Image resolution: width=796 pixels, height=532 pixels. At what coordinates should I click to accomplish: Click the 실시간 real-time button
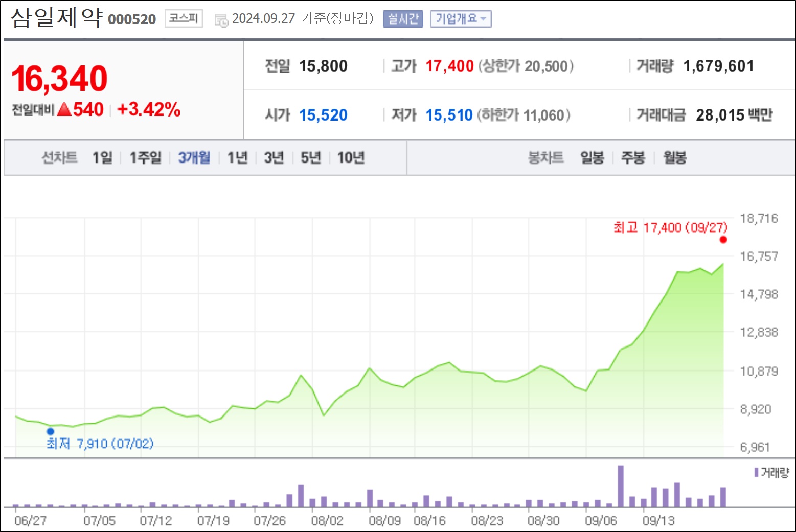403,19
